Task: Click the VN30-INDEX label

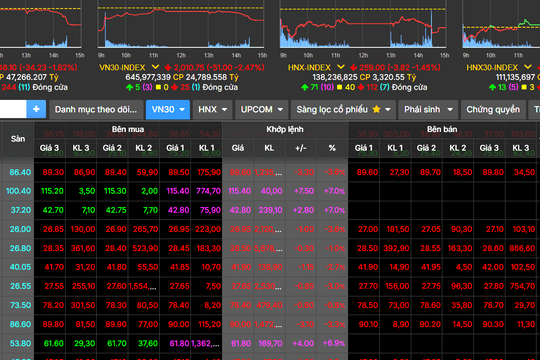Action: click(x=122, y=68)
